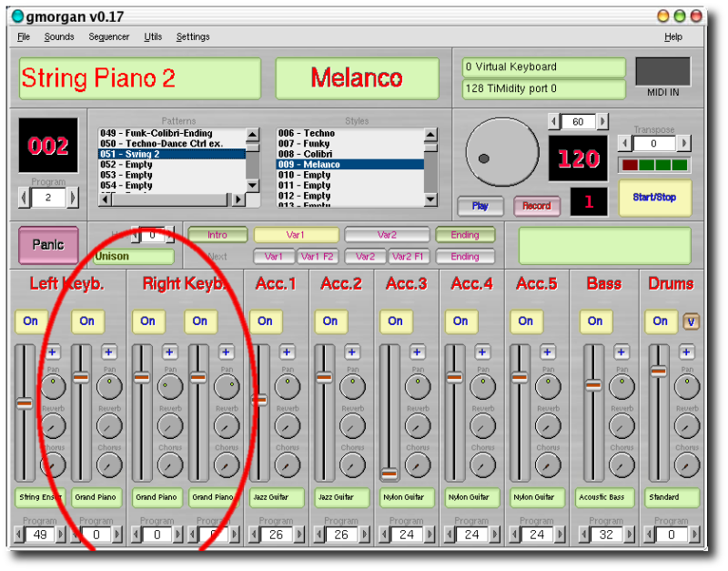Click the Play button
This screenshot has width=728, height=571.
480,206
